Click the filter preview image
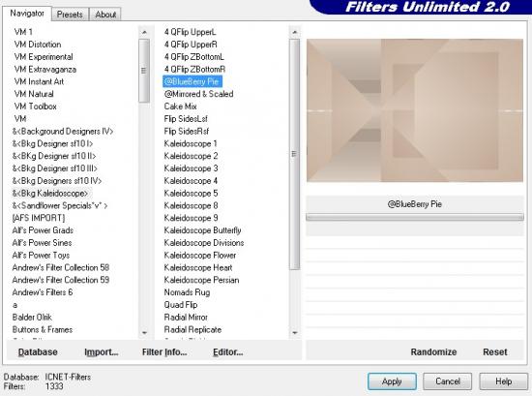The width and height of the screenshot is (532, 396). 415,110
